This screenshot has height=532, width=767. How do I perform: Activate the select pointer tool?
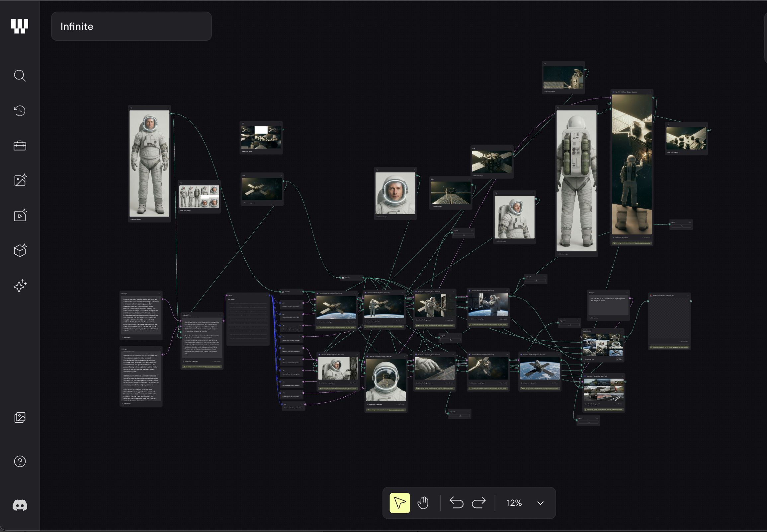(x=399, y=503)
